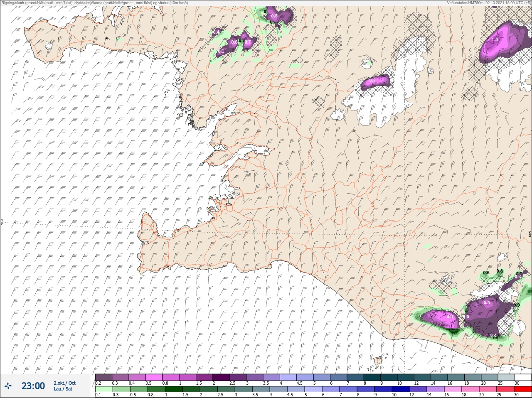
Task: Select the red 30 swatch in lower legend
Action: 523,389
